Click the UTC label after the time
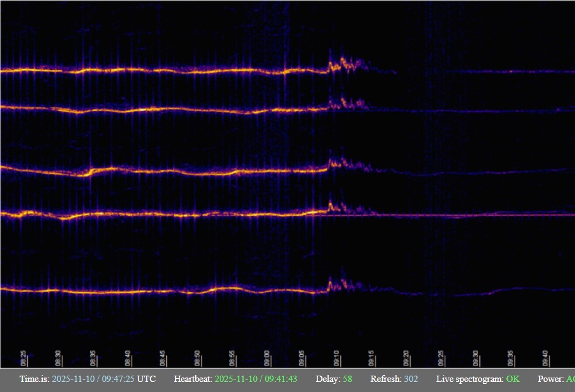 click(146, 379)
